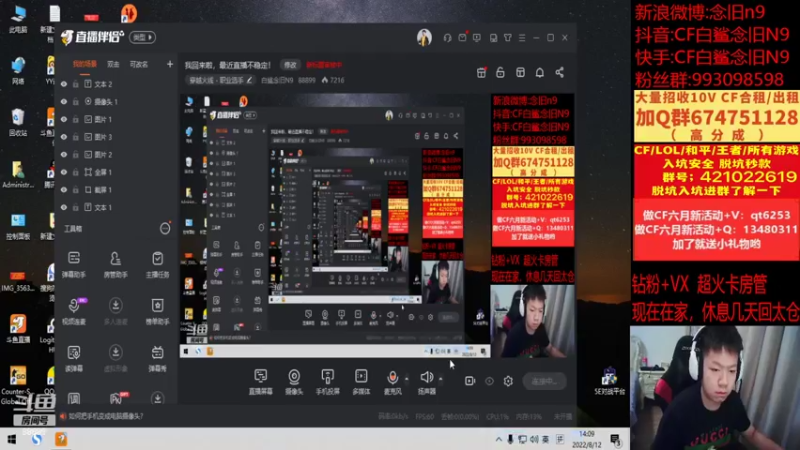The image size is (800, 450).
Task: Open the layout panel icon above preview
Action: point(520,72)
